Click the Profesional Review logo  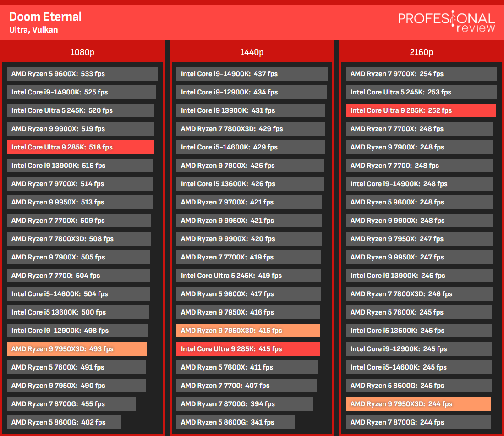[x=446, y=22]
